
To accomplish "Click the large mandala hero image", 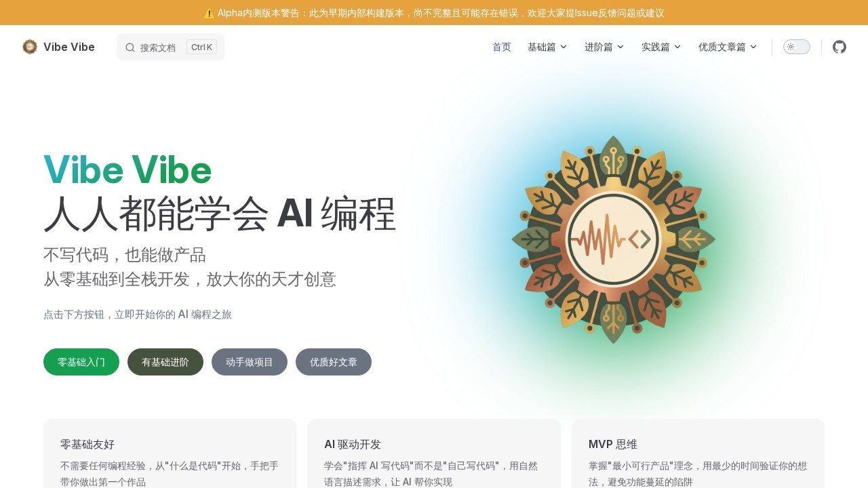I will pos(613,239).
